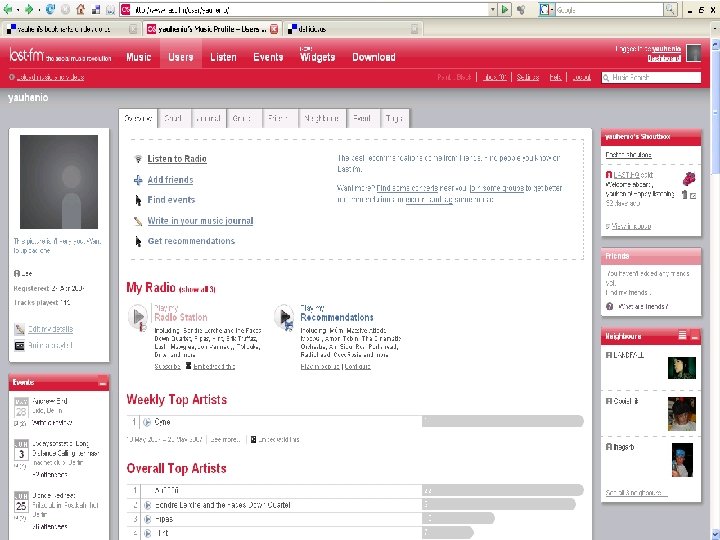Switch to the delicious browser tab
Screen dimensions: 720x540
(x=353, y=29)
